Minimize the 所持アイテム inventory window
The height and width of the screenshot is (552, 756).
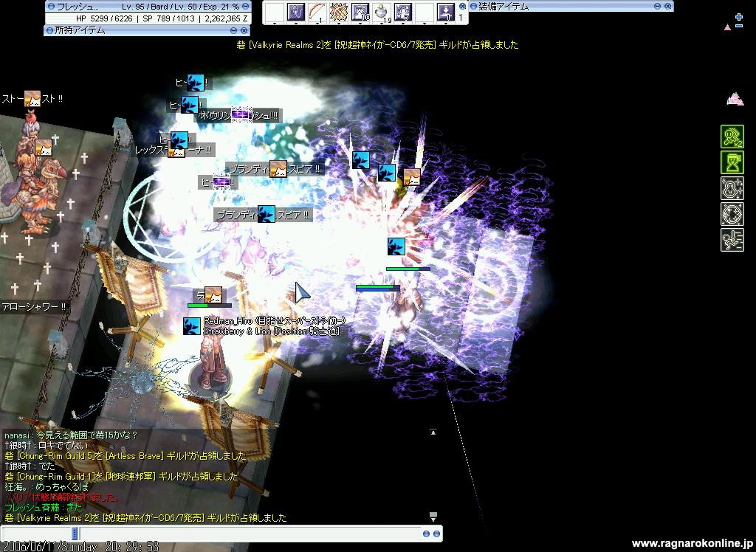click(x=233, y=30)
